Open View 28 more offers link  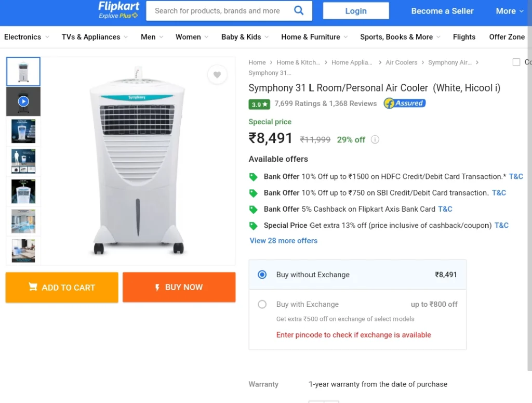coord(283,240)
